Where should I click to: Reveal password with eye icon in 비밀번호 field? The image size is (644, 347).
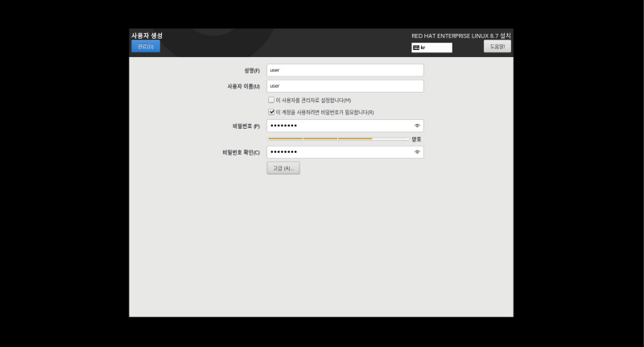click(417, 126)
